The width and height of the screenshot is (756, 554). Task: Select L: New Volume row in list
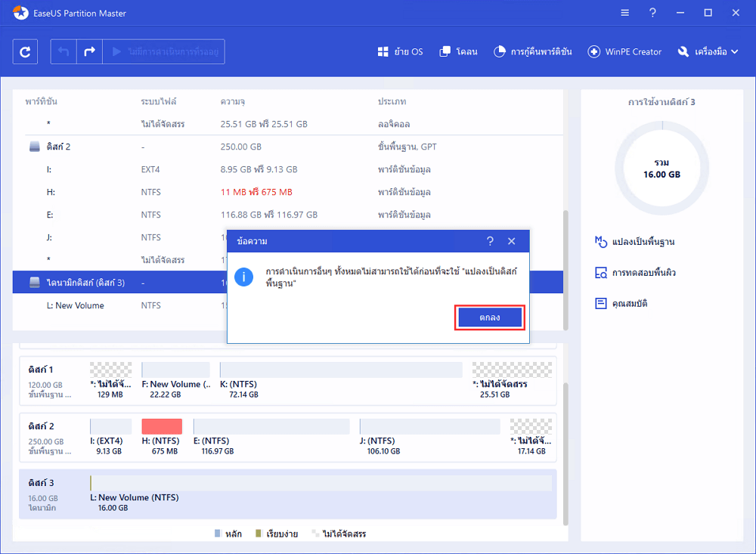pos(119,305)
